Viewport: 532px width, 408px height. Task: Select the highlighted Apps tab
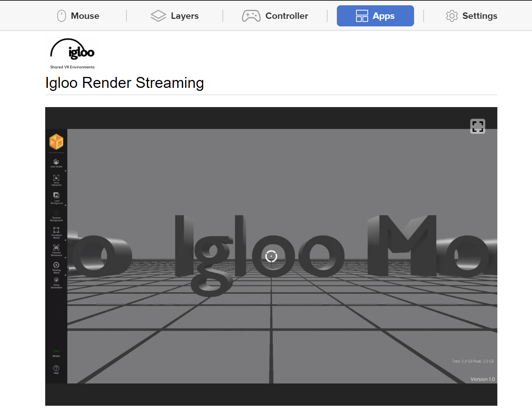click(x=375, y=16)
